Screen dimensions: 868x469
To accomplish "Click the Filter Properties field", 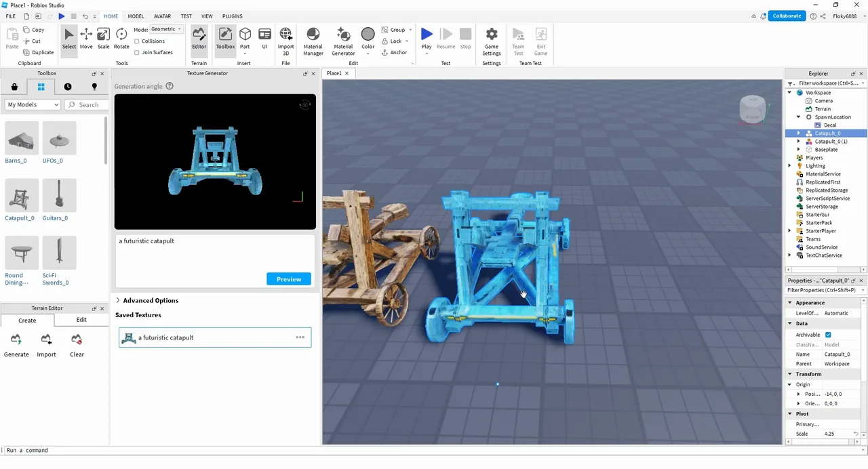I will click(825, 290).
